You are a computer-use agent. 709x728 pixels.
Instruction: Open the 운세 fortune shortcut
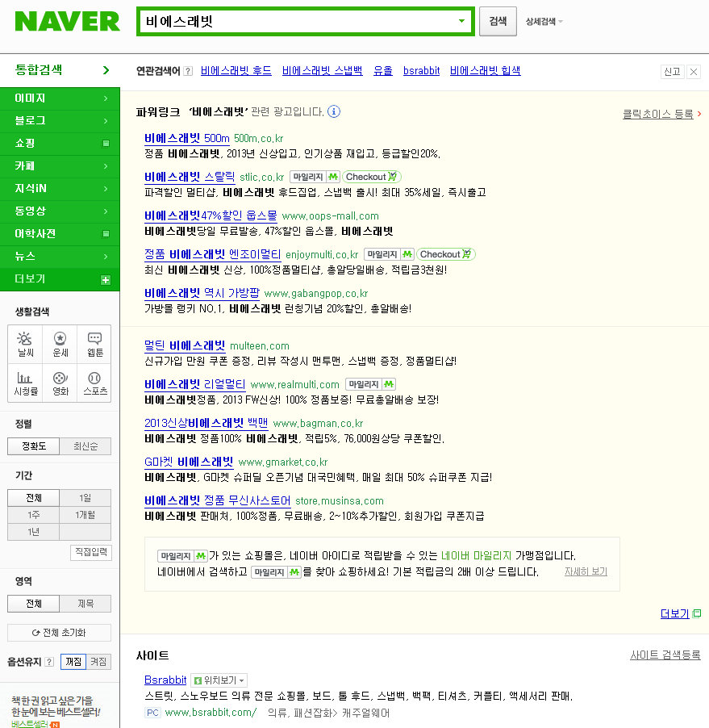coord(60,344)
